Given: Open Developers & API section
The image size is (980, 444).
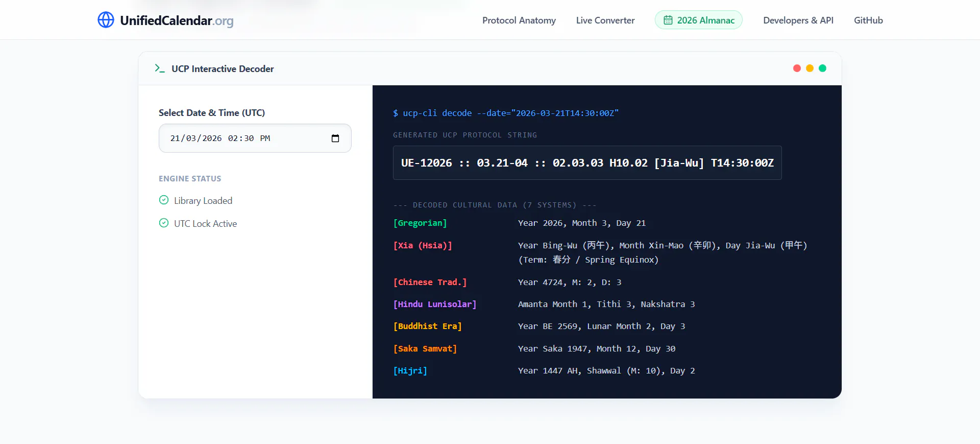Looking at the screenshot, I should pos(798,20).
